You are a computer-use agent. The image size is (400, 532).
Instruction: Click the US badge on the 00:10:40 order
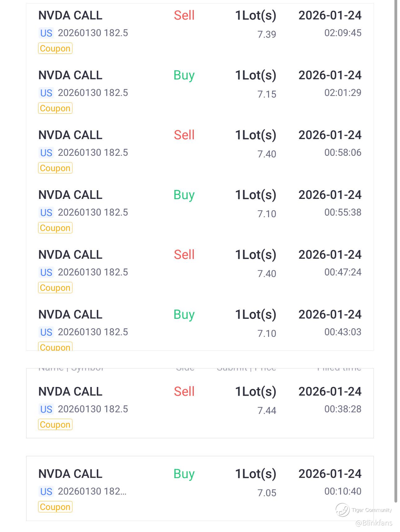[x=46, y=491]
